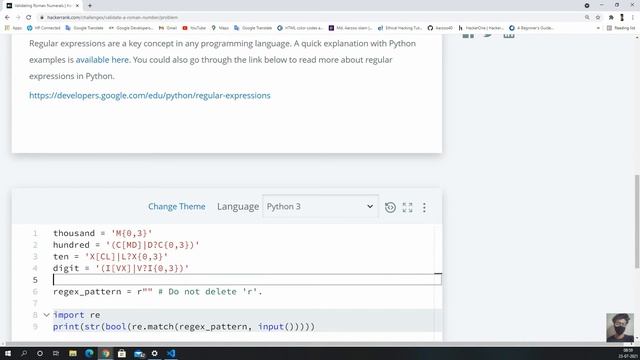Viewport: 640px width, 360px height.
Task: Open the A Beginner's Guide bookmark
Action: 531,28
